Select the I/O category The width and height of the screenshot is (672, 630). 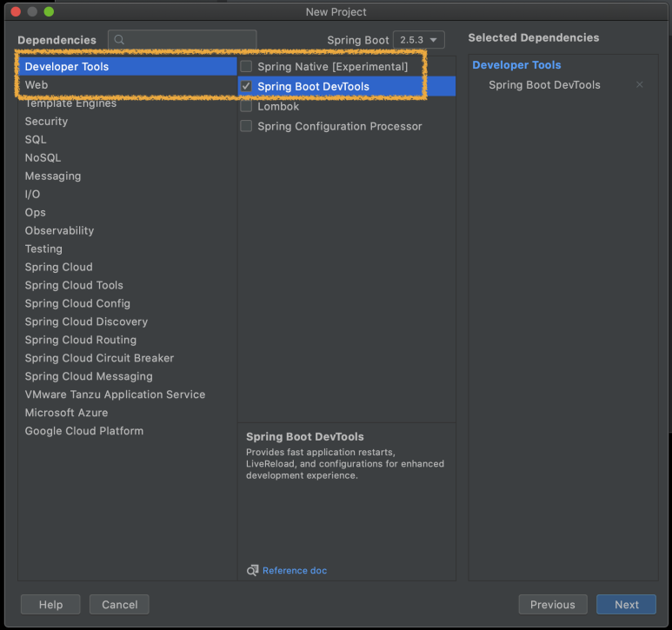point(127,194)
